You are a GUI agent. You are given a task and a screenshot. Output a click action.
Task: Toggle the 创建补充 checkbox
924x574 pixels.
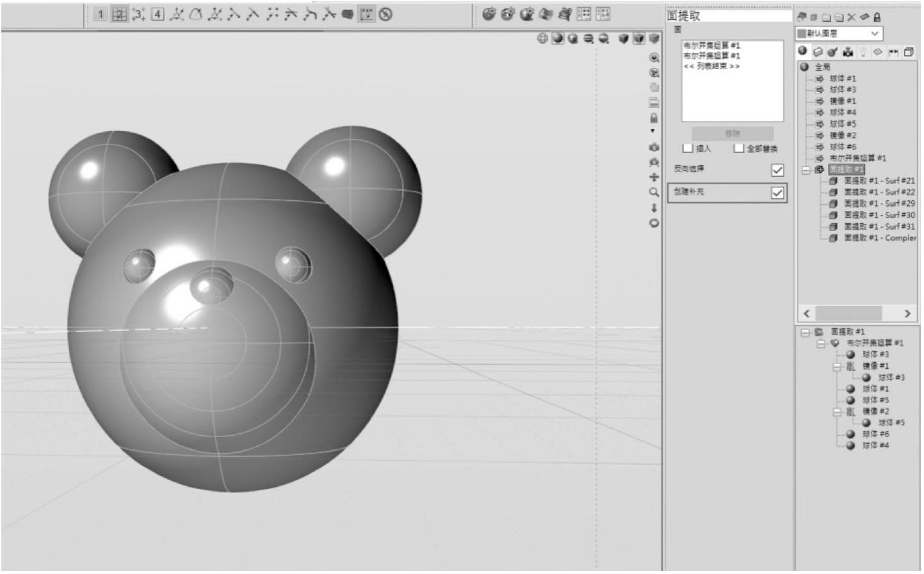[x=777, y=193]
